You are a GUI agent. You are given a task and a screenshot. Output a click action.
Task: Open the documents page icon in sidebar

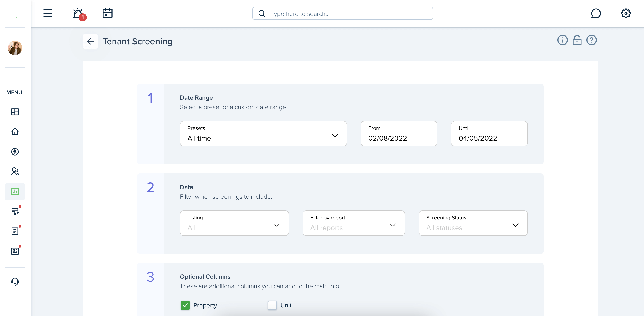(15, 231)
